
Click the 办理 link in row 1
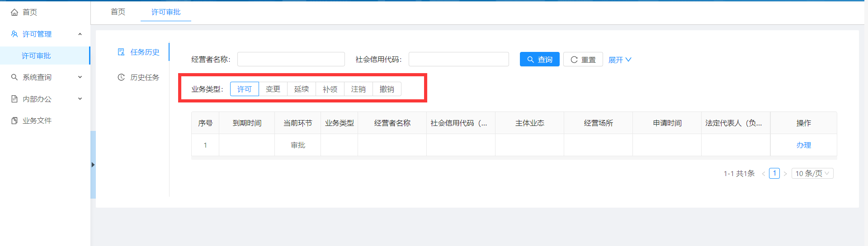(803, 145)
